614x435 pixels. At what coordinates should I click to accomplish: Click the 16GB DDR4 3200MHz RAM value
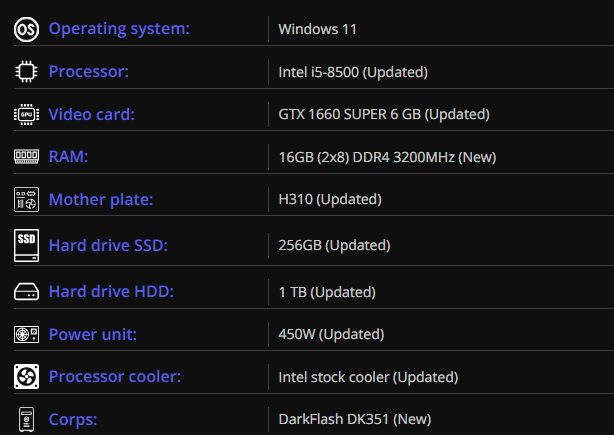pyautogui.click(x=387, y=157)
